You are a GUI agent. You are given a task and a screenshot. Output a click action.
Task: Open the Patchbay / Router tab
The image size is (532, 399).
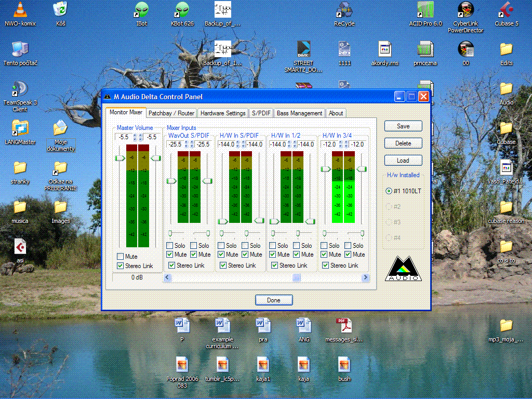(x=171, y=113)
